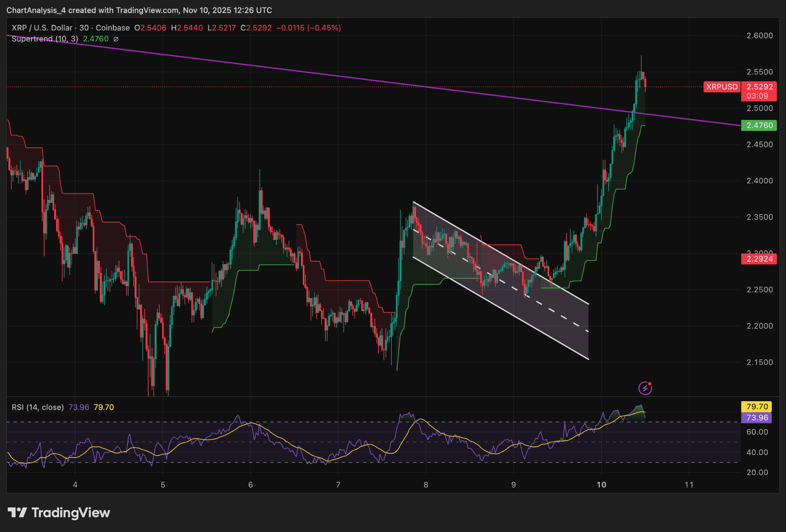The height and width of the screenshot is (532, 786).
Task: Click the yellow 79.70 RSI axis label
Action: click(x=757, y=407)
